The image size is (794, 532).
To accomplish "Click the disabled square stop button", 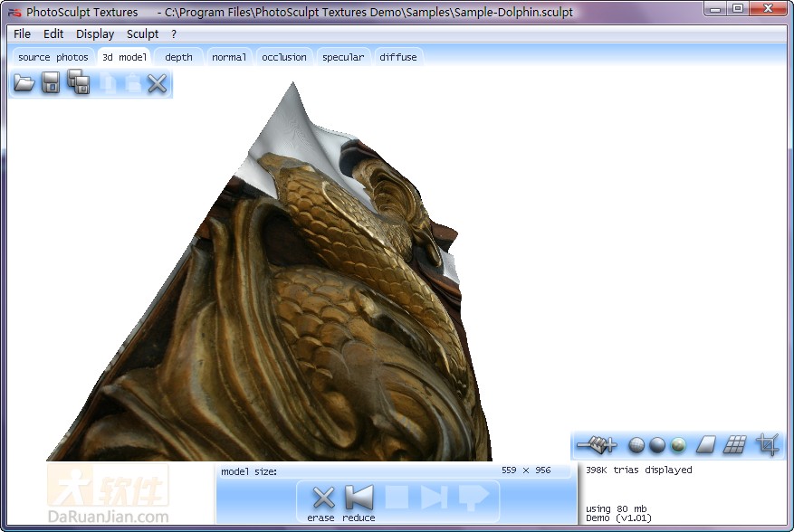I will click(x=397, y=497).
